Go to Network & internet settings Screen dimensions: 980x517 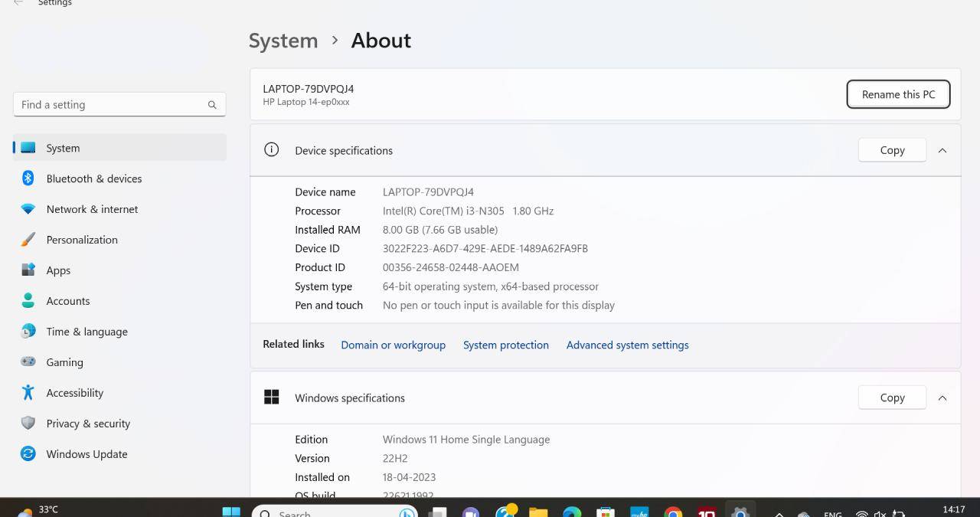(92, 209)
